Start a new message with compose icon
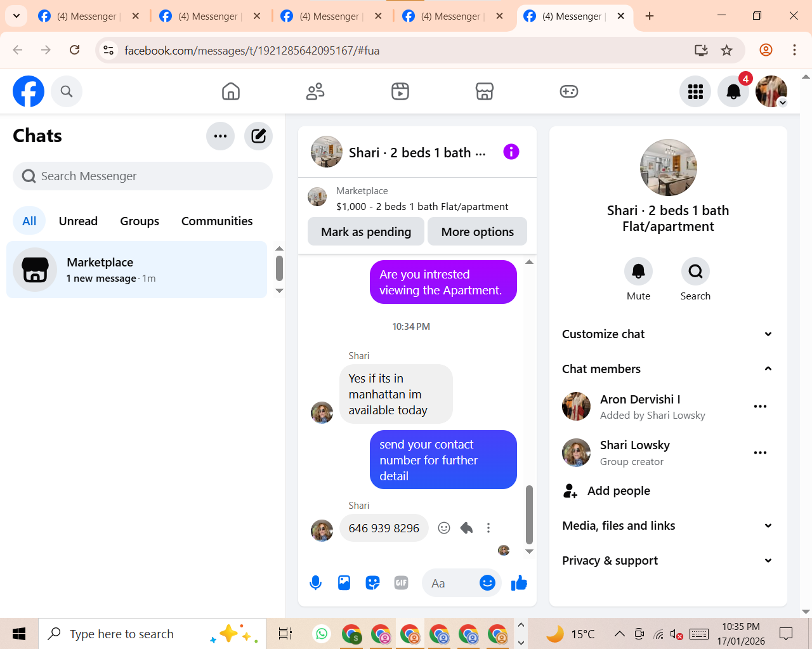This screenshot has height=649, width=812. tap(258, 136)
